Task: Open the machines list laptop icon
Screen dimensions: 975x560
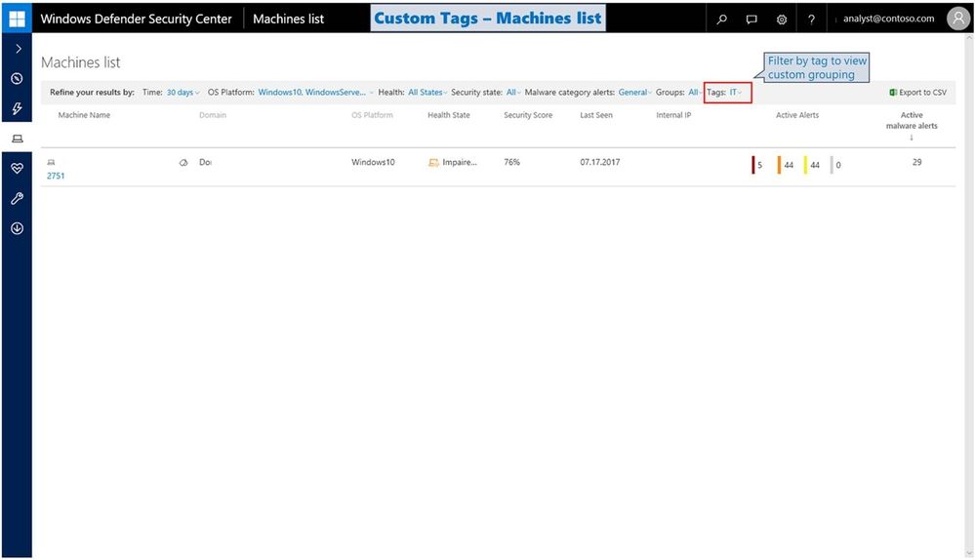Action: [18, 138]
